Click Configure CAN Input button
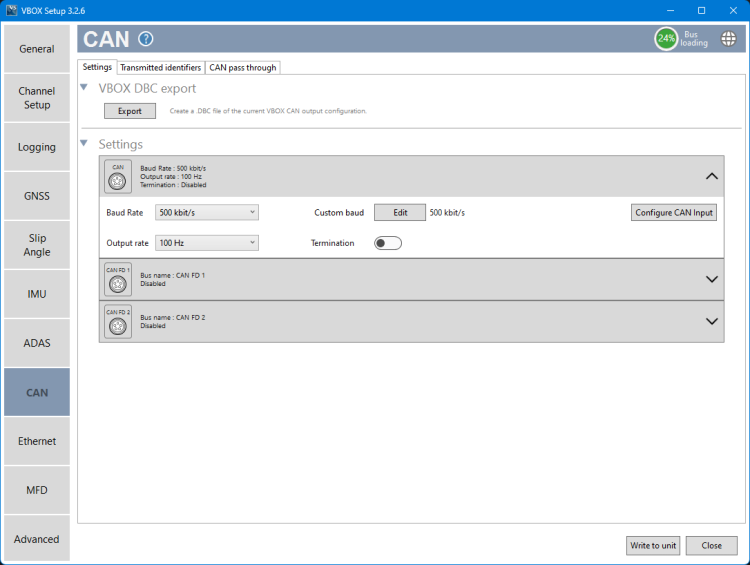The height and width of the screenshot is (565, 750). tap(673, 212)
